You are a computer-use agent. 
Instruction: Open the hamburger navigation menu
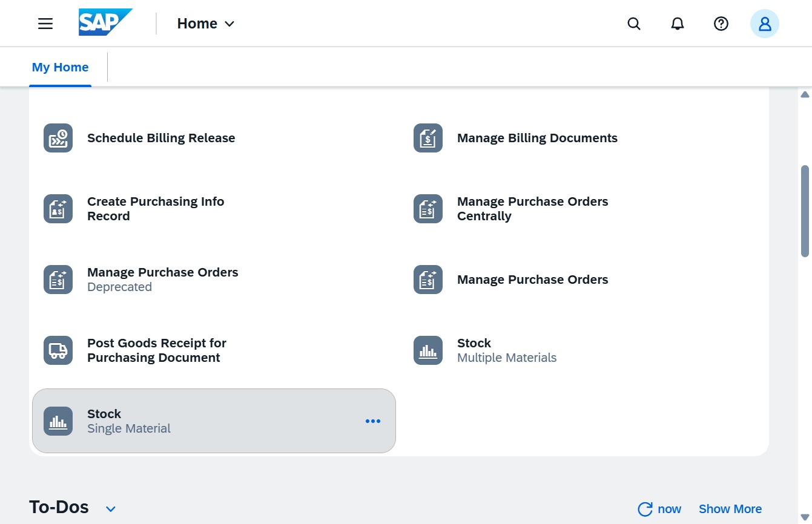45,24
